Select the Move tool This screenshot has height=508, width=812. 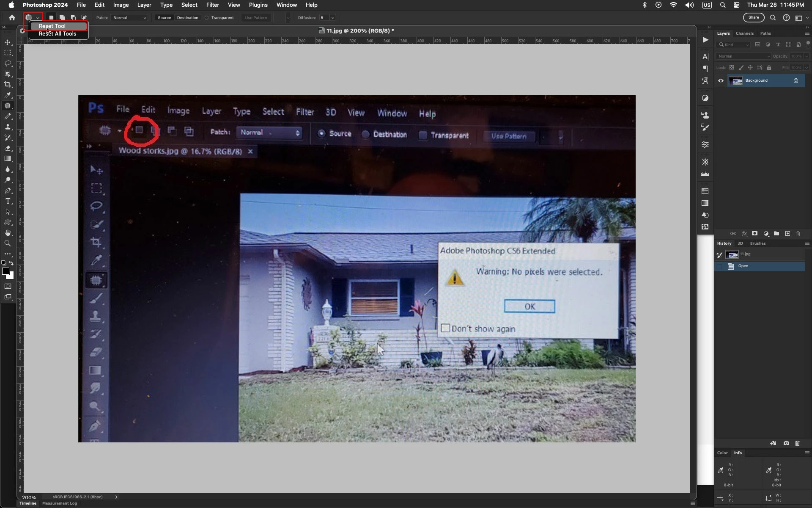point(8,42)
